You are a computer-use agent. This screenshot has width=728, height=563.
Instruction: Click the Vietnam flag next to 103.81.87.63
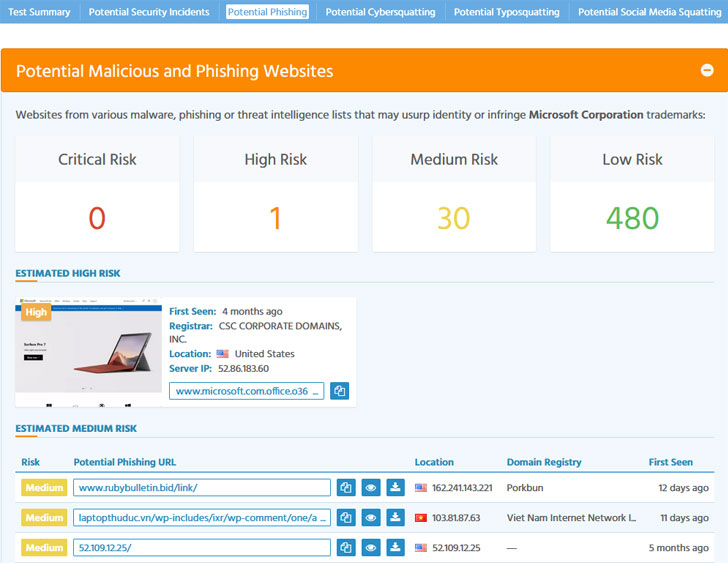(x=421, y=518)
